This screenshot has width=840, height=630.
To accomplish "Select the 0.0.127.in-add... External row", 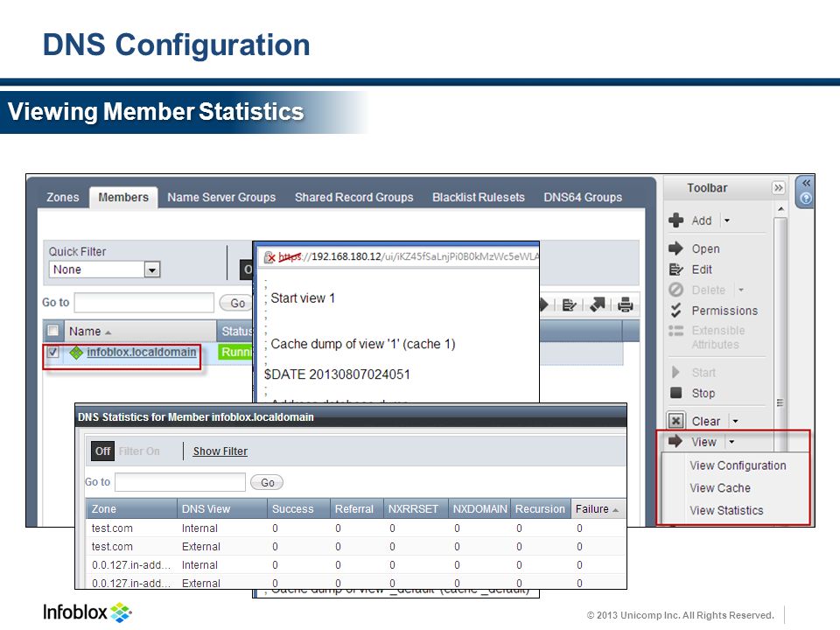I will click(x=356, y=583).
